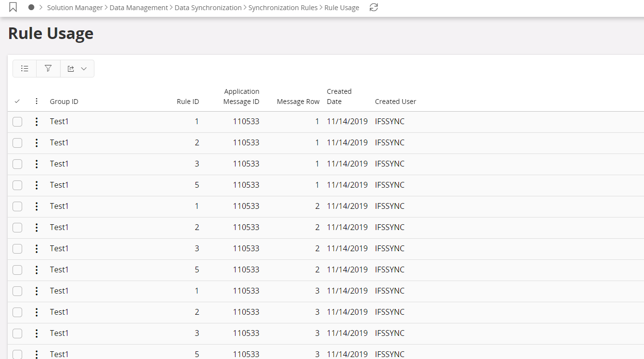
Task: Sort by the Rule ID column header
Action: pos(187,102)
